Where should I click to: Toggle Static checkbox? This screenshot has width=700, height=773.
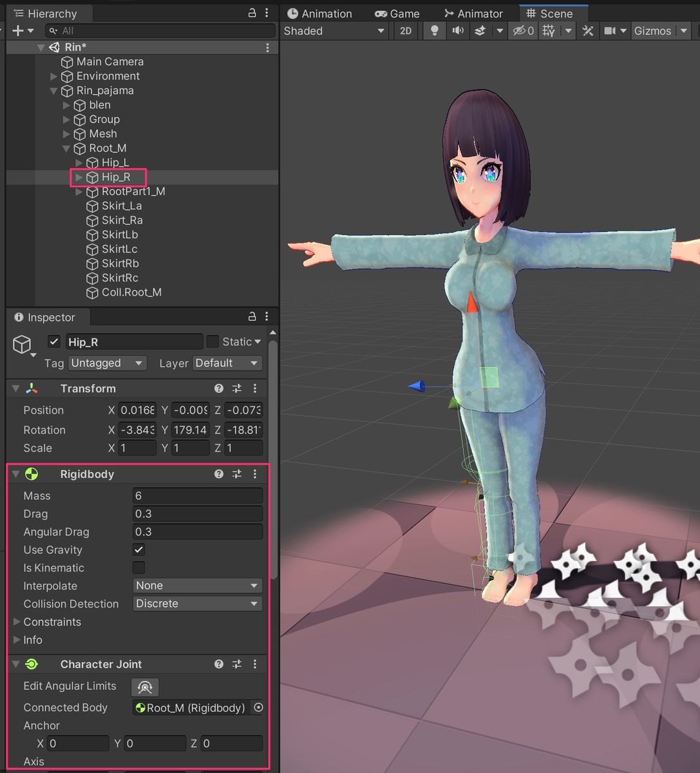coord(213,341)
